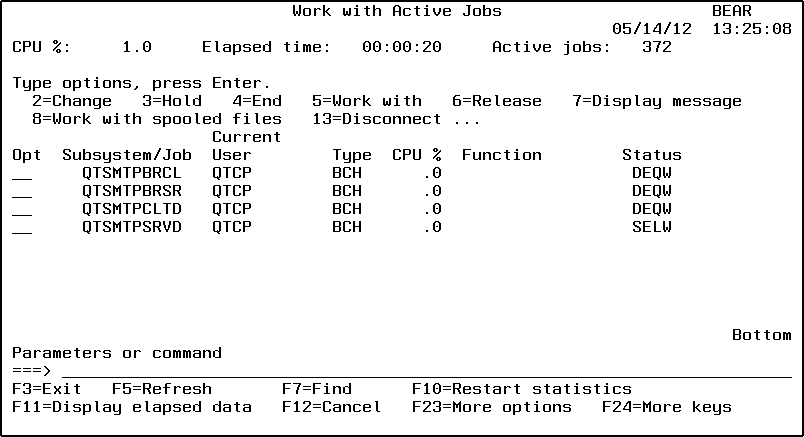Click F10=Restart statistics
804x437 pixels.
pos(521,389)
